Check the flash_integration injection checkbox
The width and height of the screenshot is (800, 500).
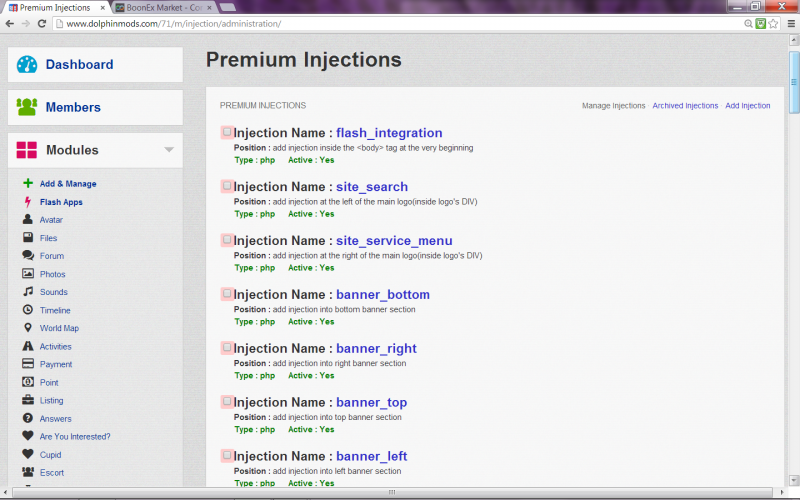point(227,132)
